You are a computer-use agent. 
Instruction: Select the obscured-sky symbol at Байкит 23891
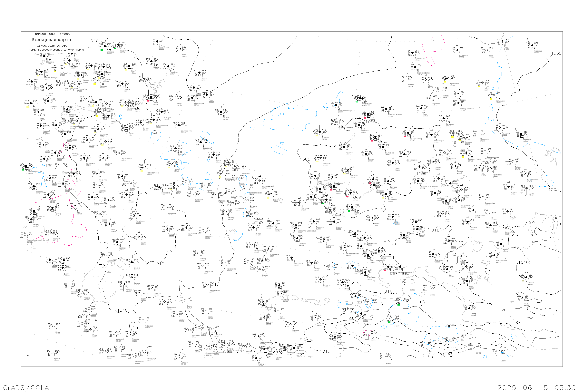(x=482, y=83)
